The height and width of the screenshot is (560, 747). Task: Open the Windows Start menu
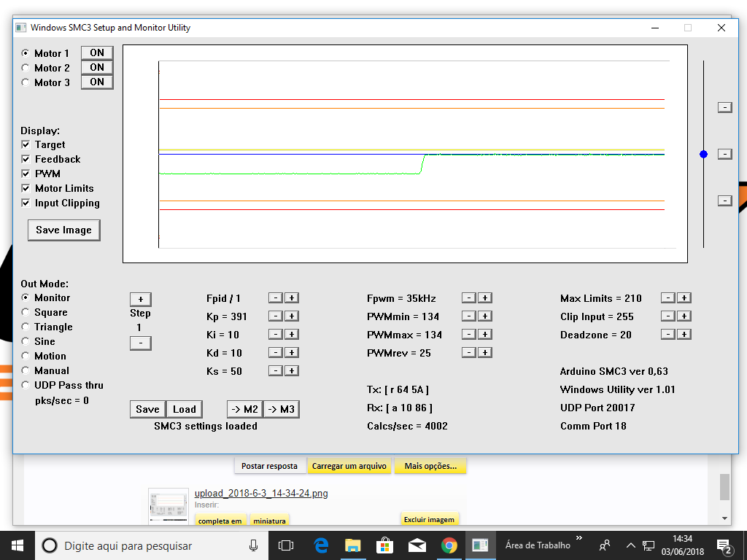click(x=17, y=545)
